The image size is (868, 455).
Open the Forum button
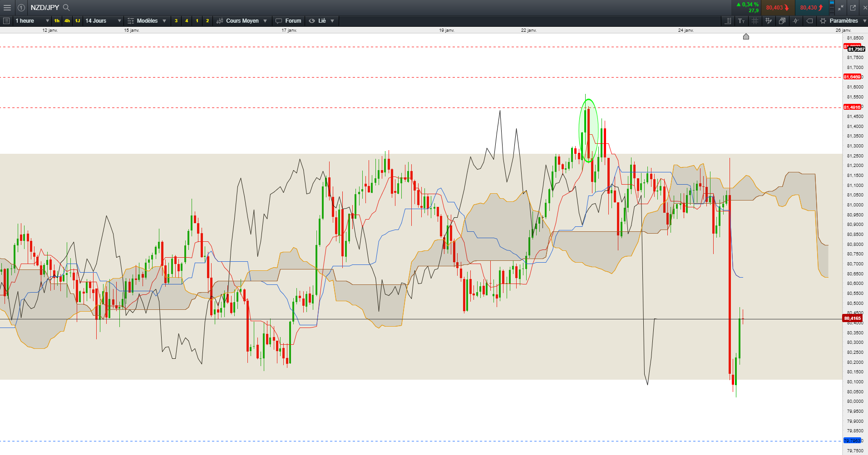pyautogui.click(x=289, y=21)
